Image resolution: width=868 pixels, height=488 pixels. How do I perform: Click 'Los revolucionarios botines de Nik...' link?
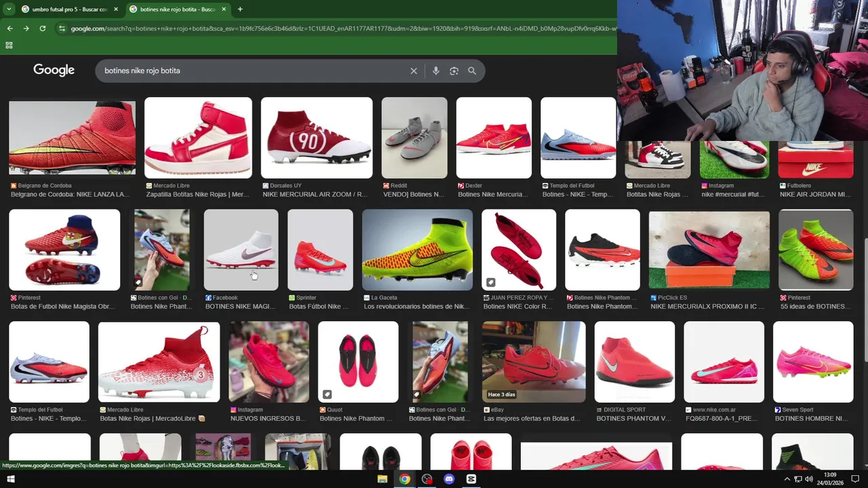pos(416,306)
